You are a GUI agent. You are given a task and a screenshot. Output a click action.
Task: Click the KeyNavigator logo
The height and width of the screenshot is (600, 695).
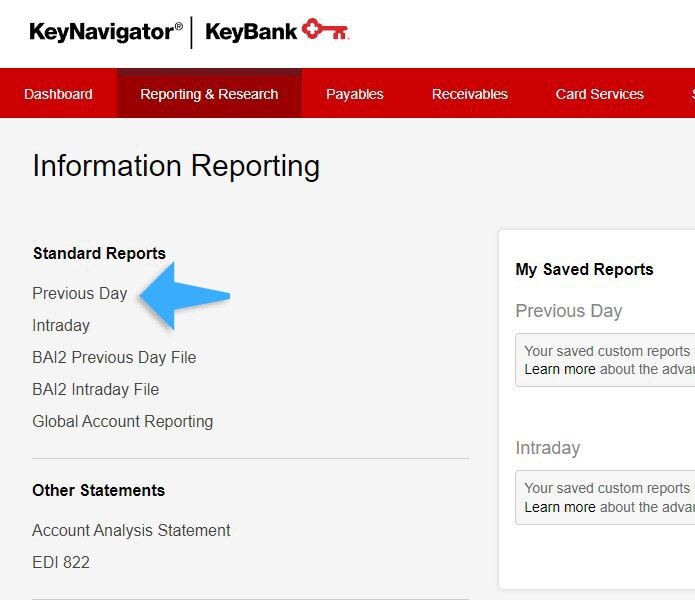coord(105,32)
